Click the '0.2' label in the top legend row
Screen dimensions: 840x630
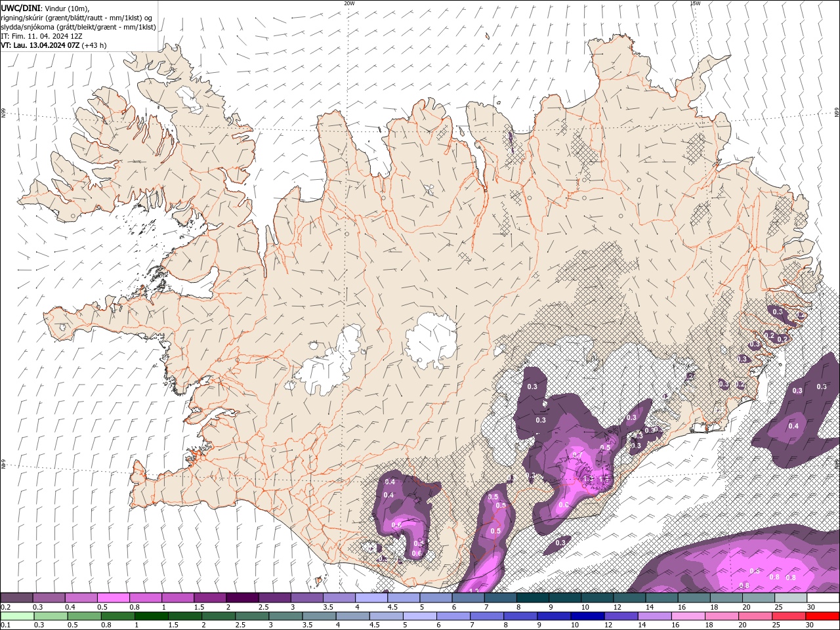(x=5, y=607)
